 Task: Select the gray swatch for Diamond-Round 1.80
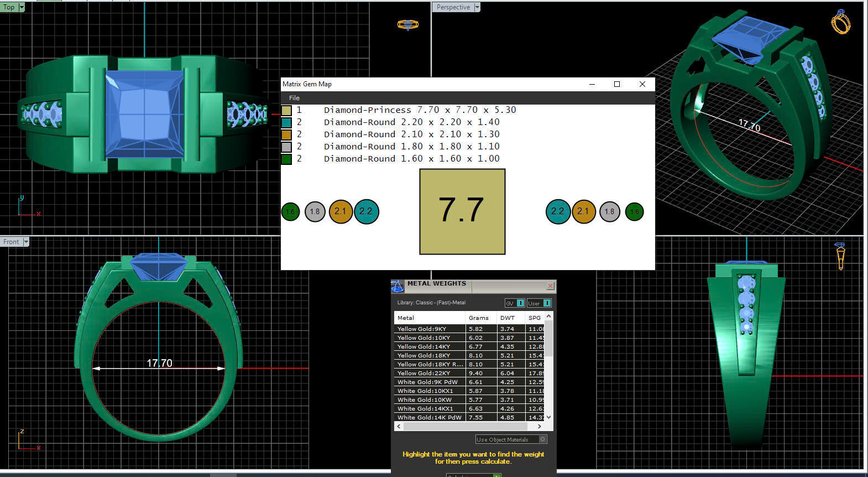click(x=286, y=147)
